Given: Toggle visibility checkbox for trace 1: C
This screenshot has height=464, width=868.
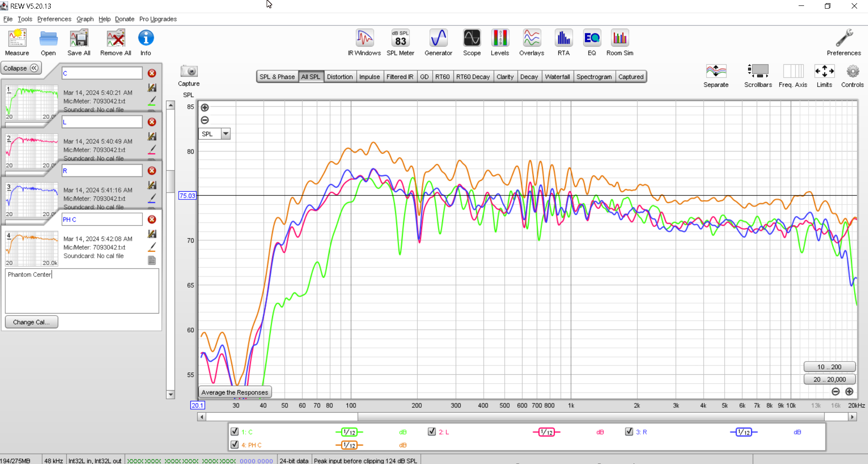Looking at the screenshot, I should 234,431.
